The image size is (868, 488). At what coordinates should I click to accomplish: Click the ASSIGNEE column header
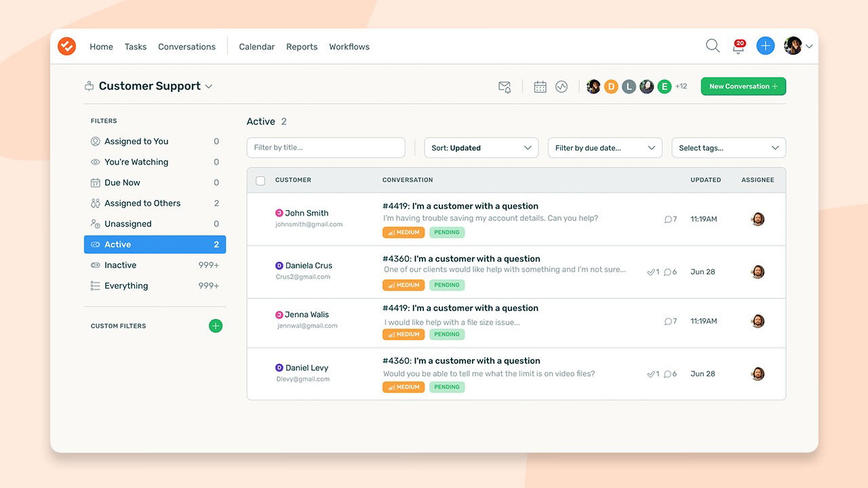click(x=757, y=180)
